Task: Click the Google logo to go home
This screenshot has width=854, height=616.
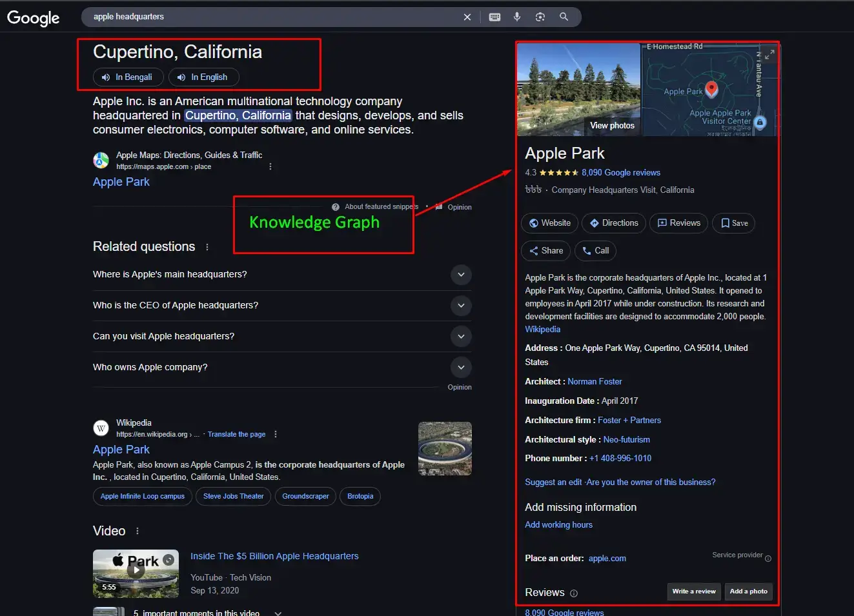Action: coord(33,18)
